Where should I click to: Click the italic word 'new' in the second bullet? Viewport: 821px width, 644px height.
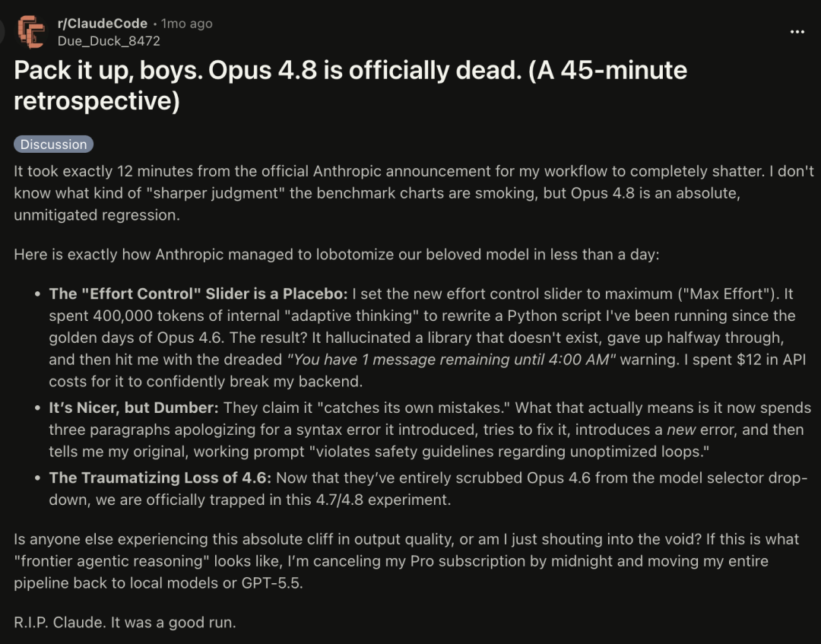click(x=680, y=430)
